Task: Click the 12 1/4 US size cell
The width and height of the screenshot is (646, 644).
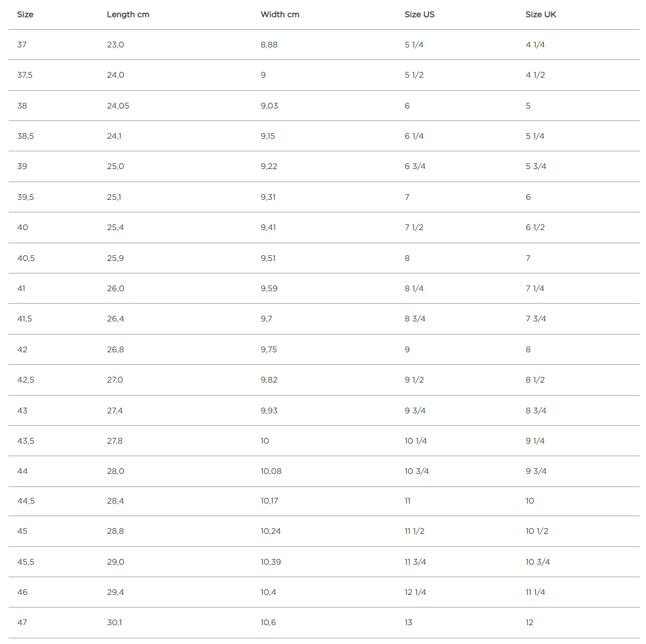Action: coord(415,592)
